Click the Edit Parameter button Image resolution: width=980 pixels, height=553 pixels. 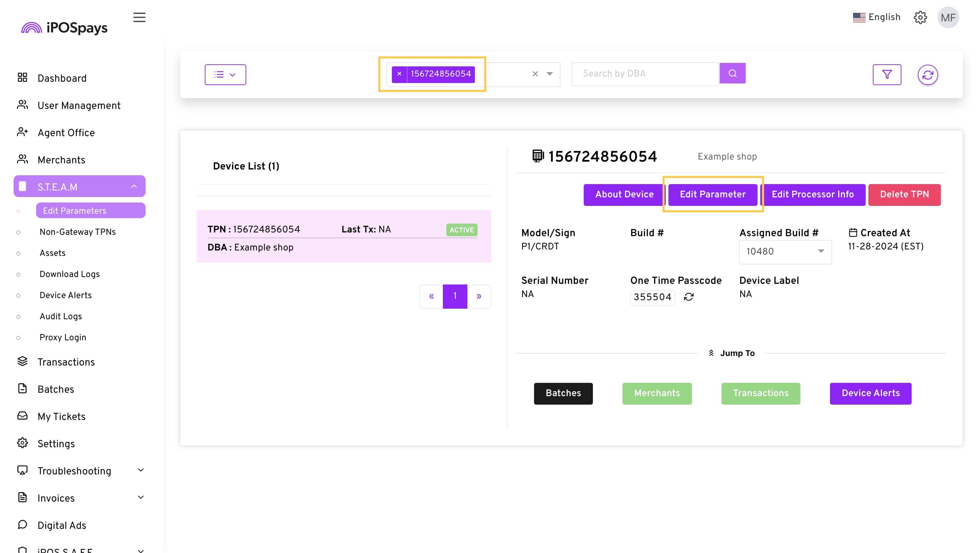point(712,194)
